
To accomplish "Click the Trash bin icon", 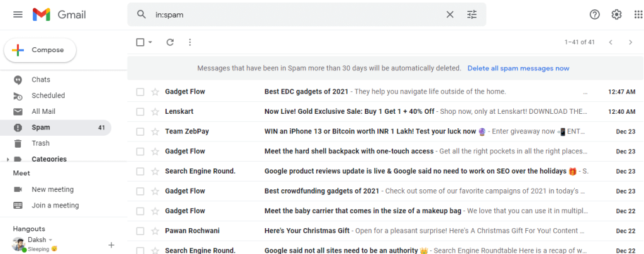I will pos(18,143).
